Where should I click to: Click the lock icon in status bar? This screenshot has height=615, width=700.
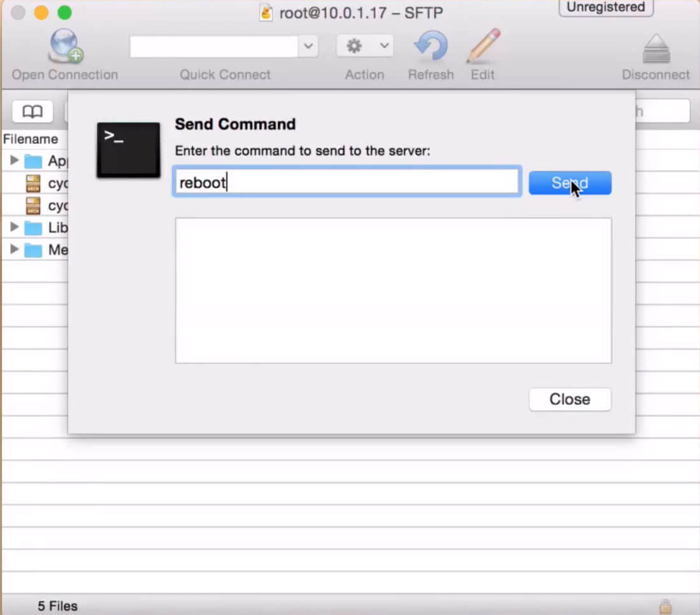(x=666, y=605)
